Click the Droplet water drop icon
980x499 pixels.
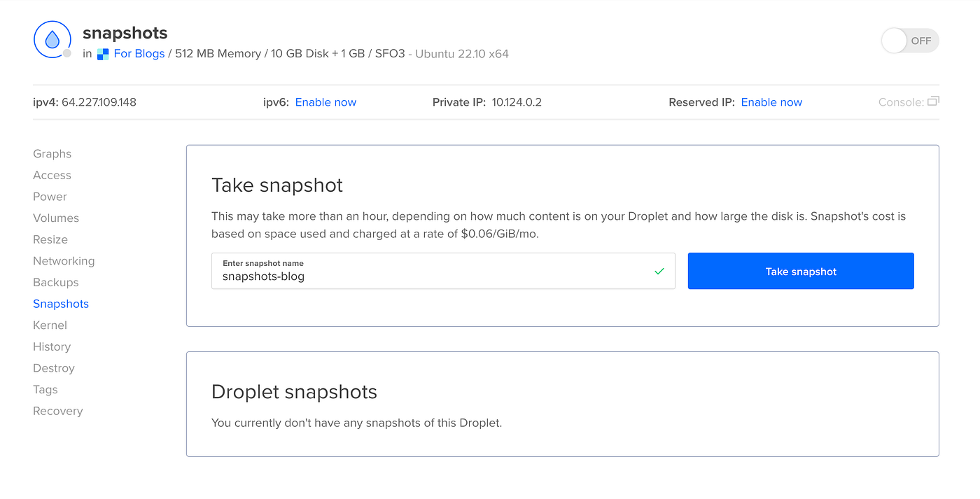(x=52, y=40)
